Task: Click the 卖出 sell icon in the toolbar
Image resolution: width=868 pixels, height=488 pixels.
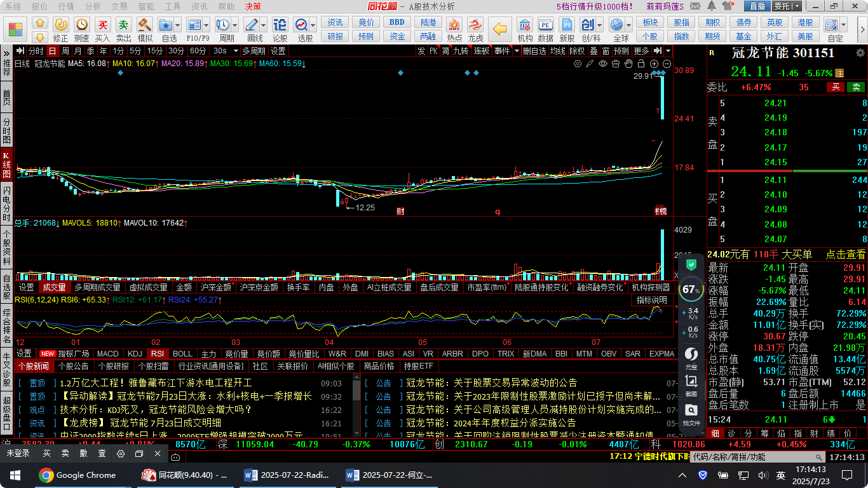Action: click(123, 25)
